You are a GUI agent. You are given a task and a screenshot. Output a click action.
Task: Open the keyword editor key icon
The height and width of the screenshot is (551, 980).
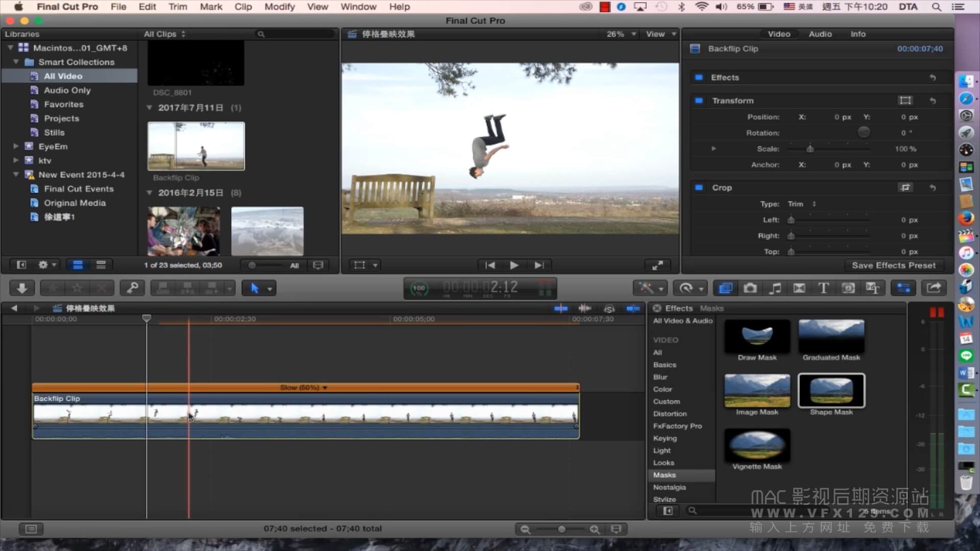[132, 288]
